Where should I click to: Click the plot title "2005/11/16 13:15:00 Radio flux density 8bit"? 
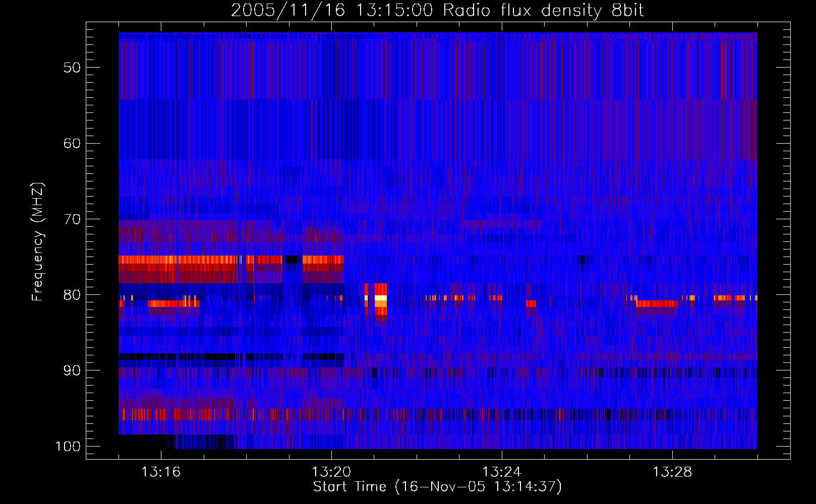pos(437,10)
